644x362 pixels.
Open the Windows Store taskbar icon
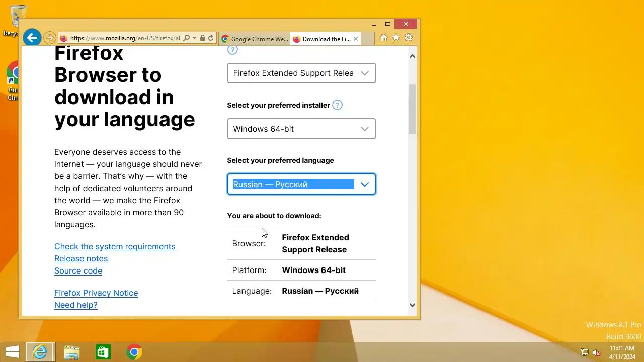103,352
